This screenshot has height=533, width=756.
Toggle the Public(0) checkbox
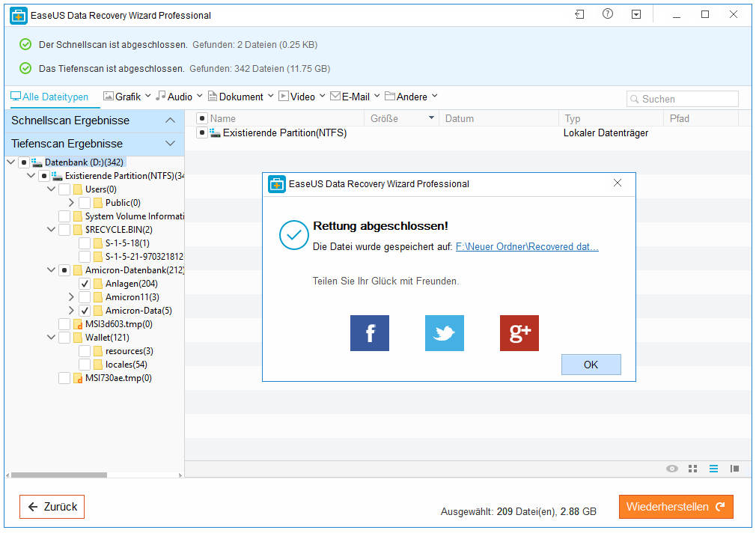(85, 203)
